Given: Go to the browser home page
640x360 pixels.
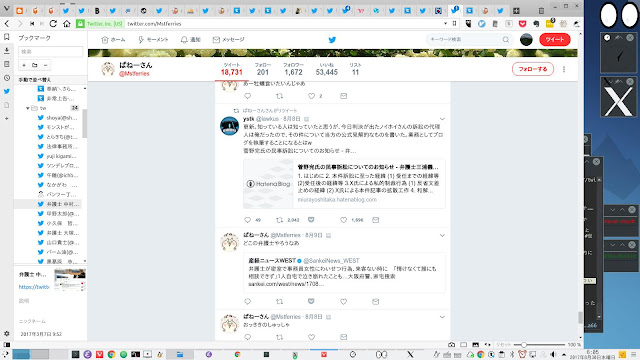Looking at the screenshot, I should click(x=67, y=24).
